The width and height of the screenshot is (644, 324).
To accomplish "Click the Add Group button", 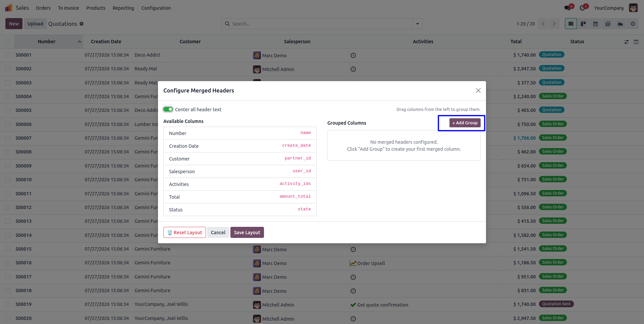I will [x=465, y=123].
